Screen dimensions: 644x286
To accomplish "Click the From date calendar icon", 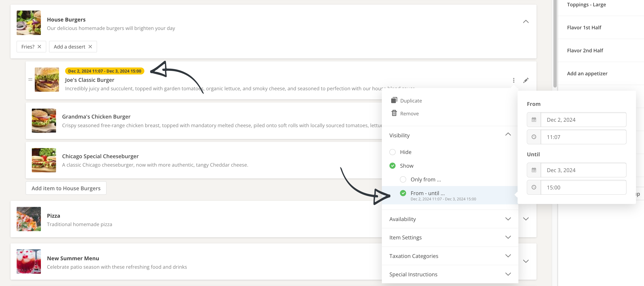I will [534, 120].
